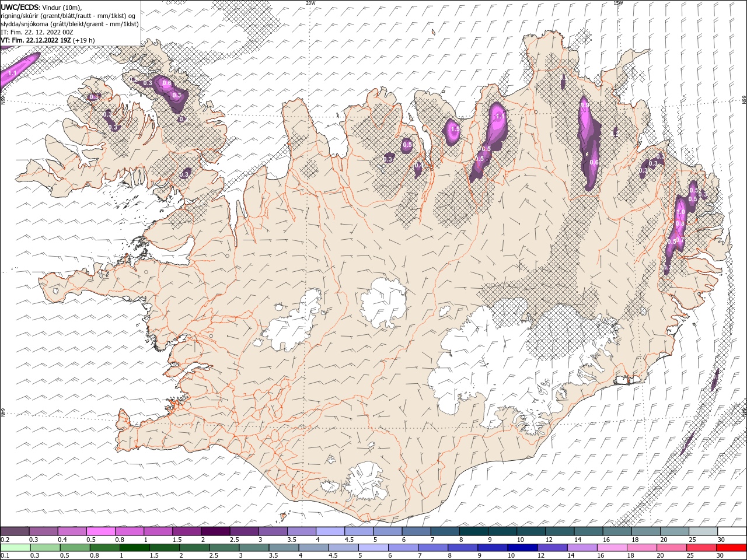Pick the pale green 0.1 swatch in the lower legend
Image resolution: width=747 pixels, height=560 pixels.
pos(15,547)
